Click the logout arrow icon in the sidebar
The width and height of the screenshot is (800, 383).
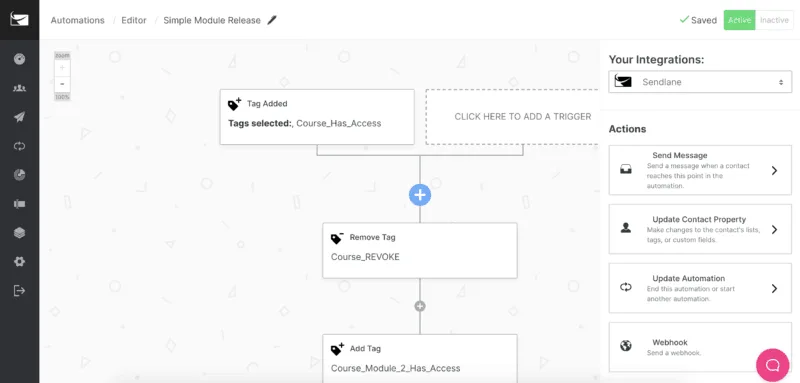pos(19,291)
